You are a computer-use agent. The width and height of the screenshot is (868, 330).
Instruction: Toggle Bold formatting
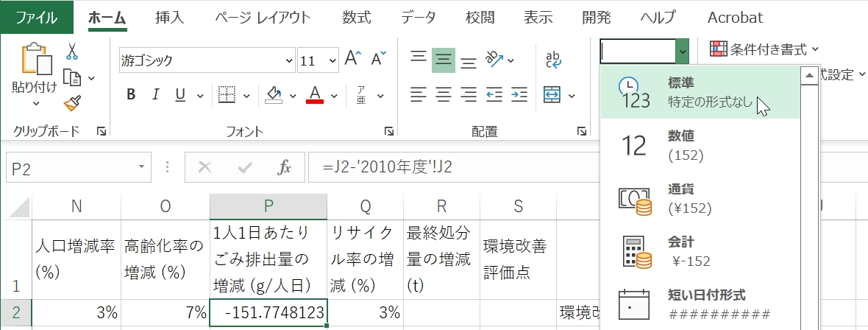pyautogui.click(x=131, y=95)
